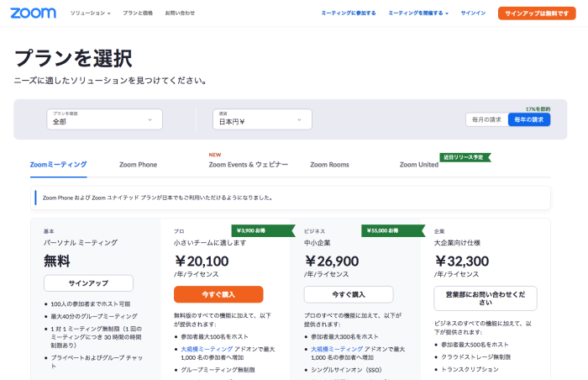This screenshot has height=380, width=588.
Task: Switch to 毎年の請求 billing
Action: click(x=529, y=119)
